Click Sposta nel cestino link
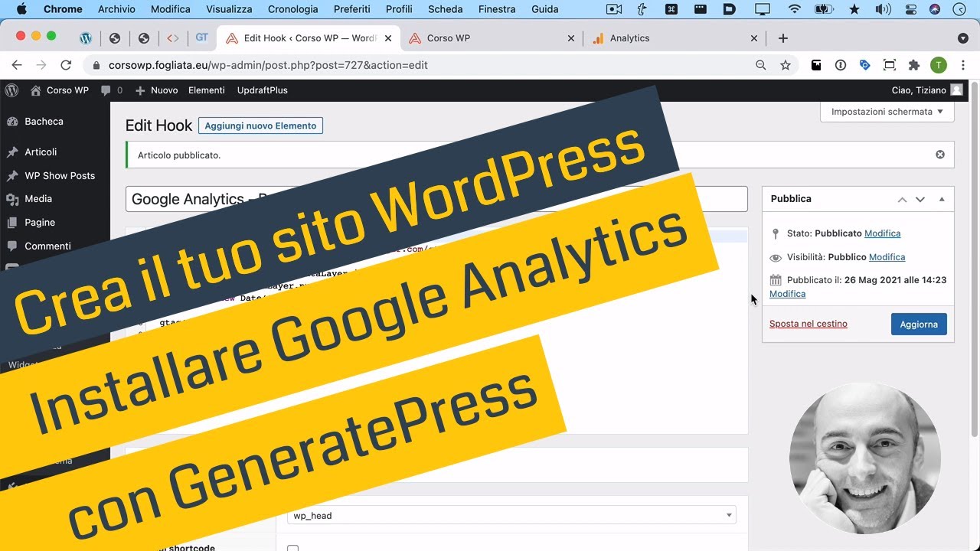Image resolution: width=980 pixels, height=551 pixels. 808,324
